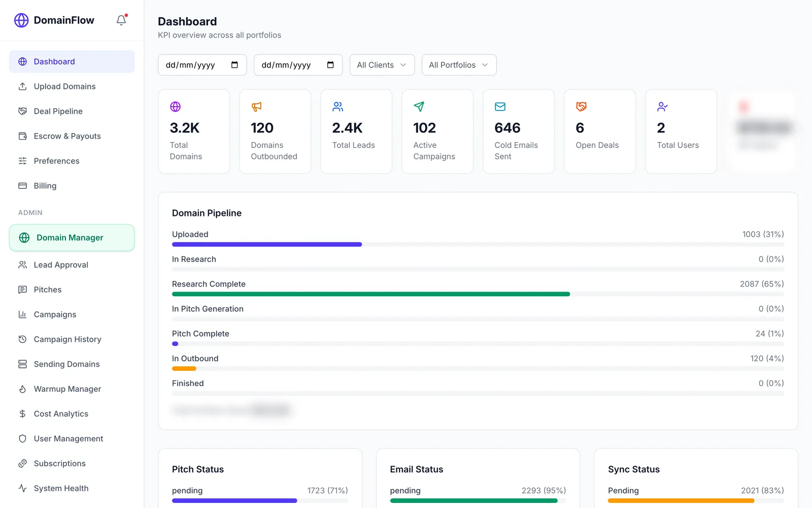Click the Preferences sliders icon
This screenshot has width=812, height=508.
pos(22,161)
